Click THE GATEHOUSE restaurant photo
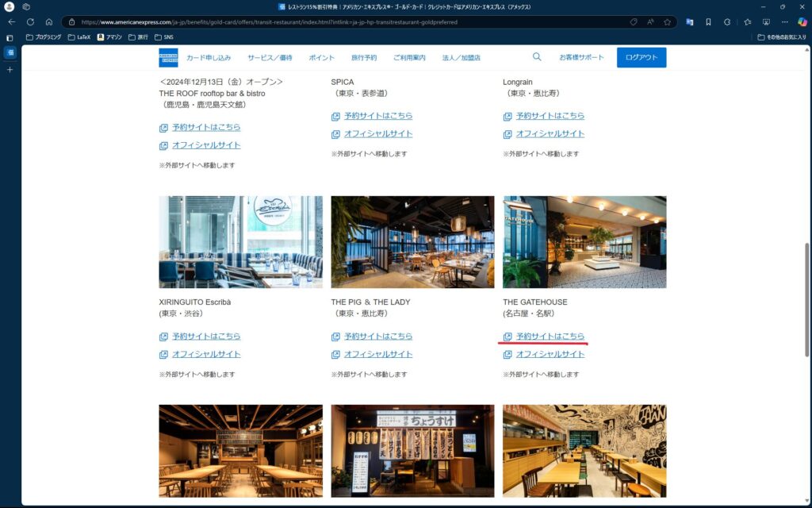The width and height of the screenshot is (812, 508). pos(584,241)
